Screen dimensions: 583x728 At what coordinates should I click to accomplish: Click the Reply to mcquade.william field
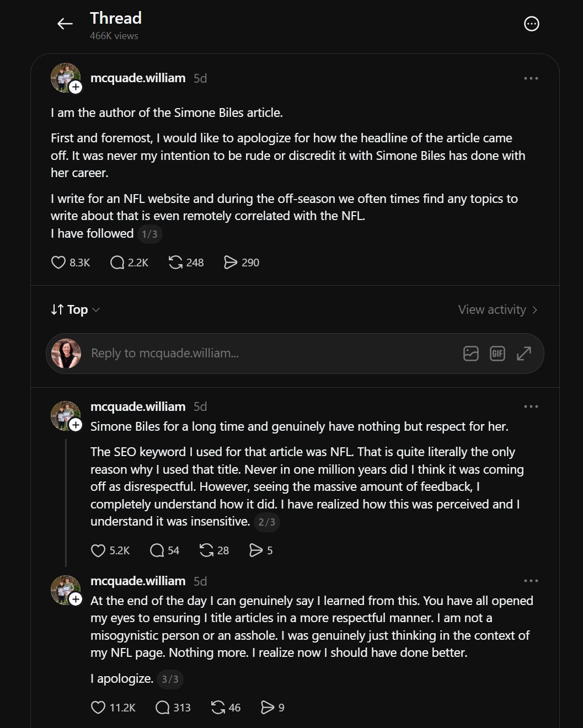[270, 353]
